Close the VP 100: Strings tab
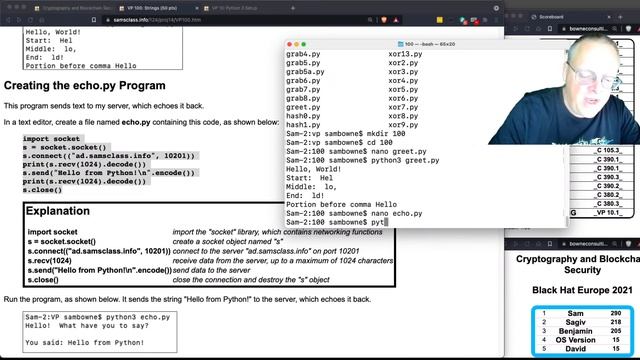Screen dimensions: 640x360 pos(197,8)
